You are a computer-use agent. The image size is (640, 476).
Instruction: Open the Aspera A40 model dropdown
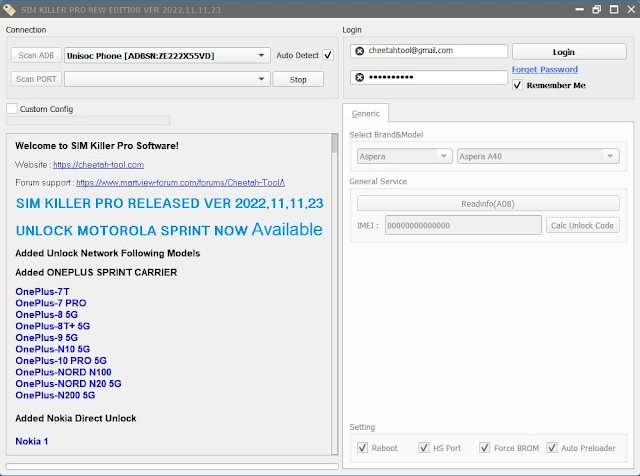(538, 156)
